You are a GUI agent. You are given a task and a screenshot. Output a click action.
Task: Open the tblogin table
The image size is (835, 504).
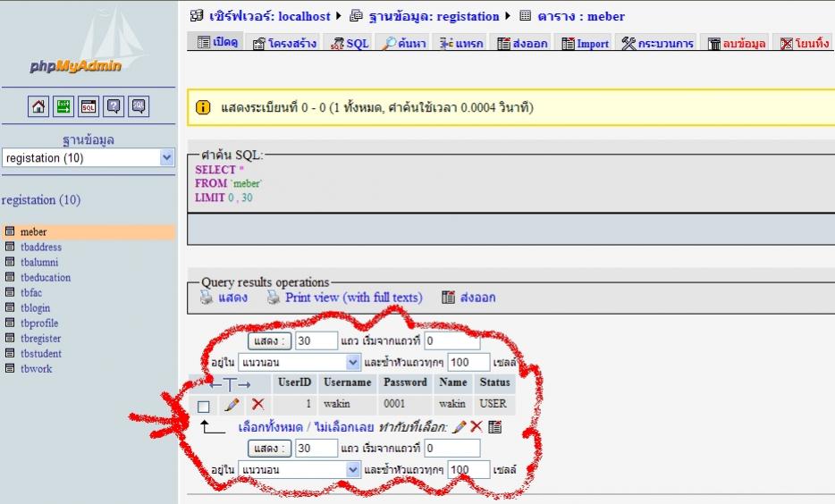pos(35,307)
